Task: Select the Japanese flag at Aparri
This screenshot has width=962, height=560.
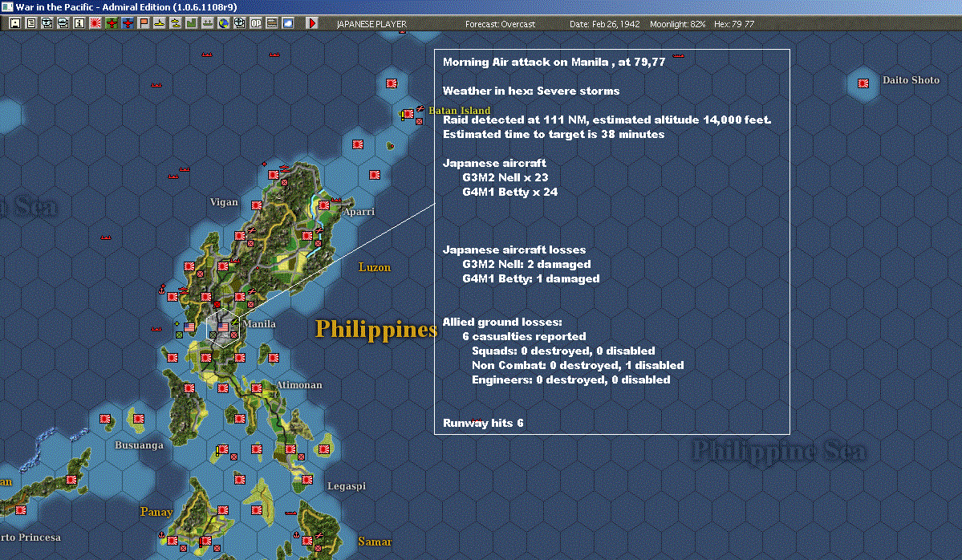Action: pyautogui.click(x=325, y=205)
